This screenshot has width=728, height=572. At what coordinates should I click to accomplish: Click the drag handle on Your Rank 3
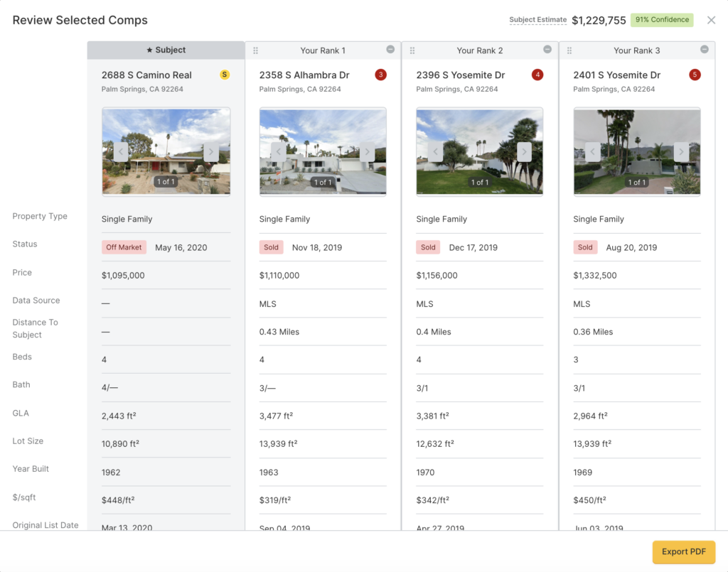(569, 50)
